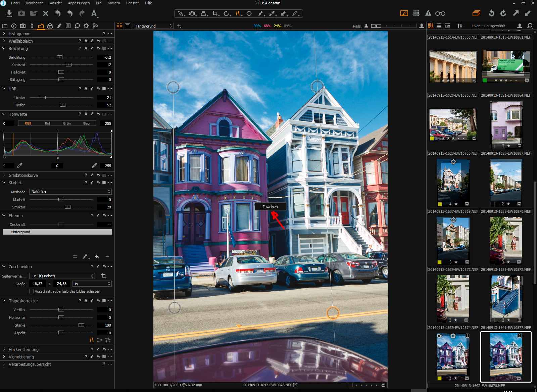Viewport: 537px width, 392px height.
Task: Click the crop icon in Zuschneiden panel
Action: pyautogui.click(x=104, y=276)
